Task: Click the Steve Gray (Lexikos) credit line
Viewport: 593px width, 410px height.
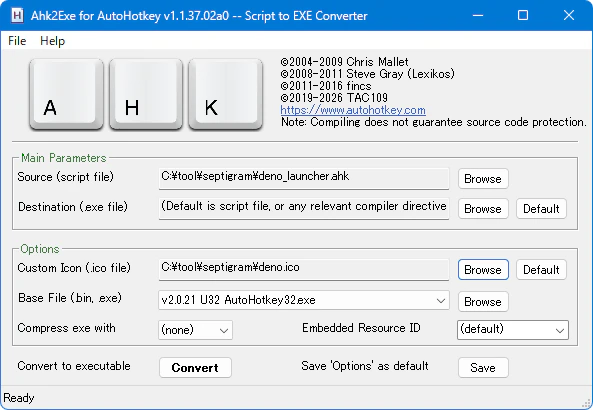Action: tap(367, 74)
